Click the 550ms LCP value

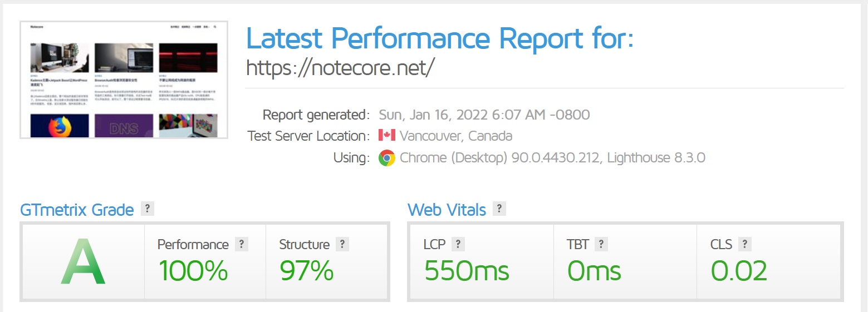467,271
